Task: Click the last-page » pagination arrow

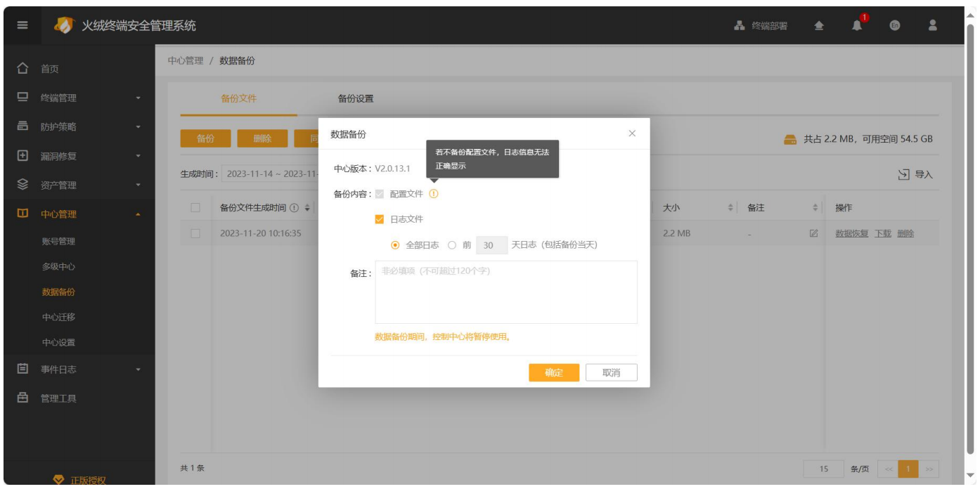Action: coord(930,469)
